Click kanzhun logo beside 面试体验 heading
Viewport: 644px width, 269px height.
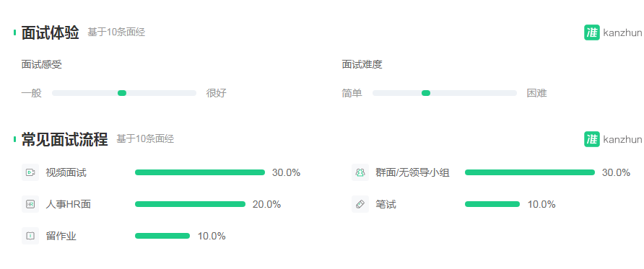[x=613, y=32]
